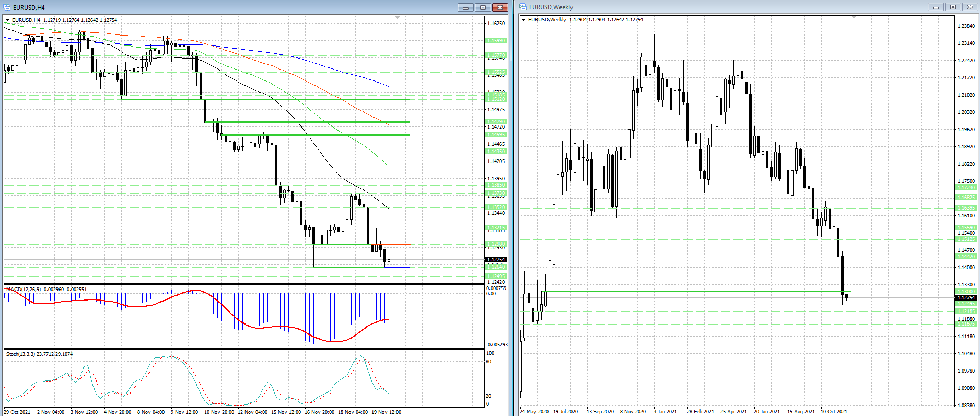Image resolution: width=980 pixels, height=416 pixels.
Task: Click the EURUSD,H4 window chart icon
Action: tap(7, 7)
